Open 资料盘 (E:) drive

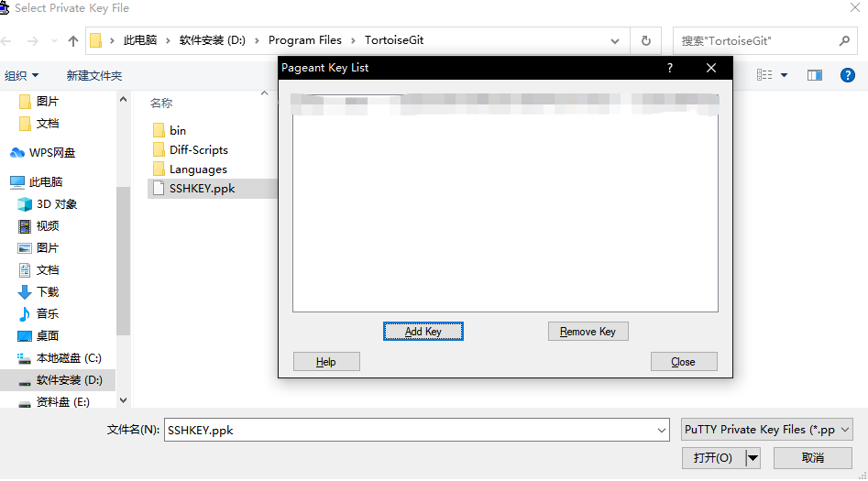(54, 402)
